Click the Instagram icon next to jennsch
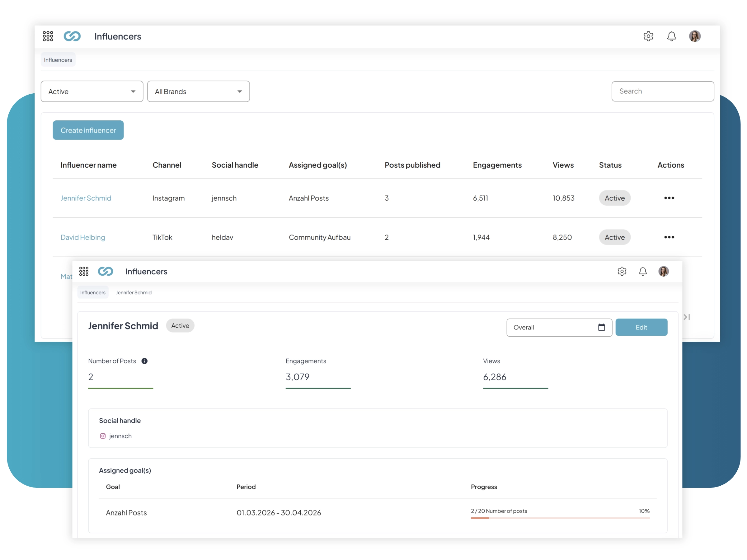Image resolution: width=747 pixels, height=560 pixels. (103, 436)
